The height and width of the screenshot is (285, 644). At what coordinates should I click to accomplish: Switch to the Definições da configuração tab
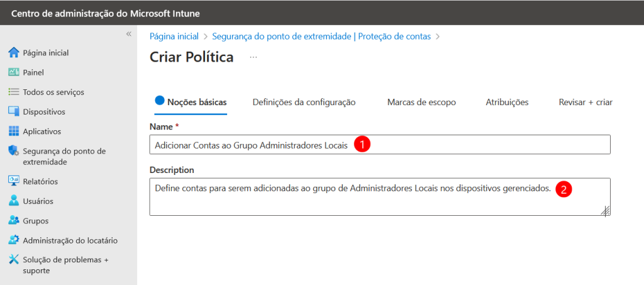click(304, 103)
